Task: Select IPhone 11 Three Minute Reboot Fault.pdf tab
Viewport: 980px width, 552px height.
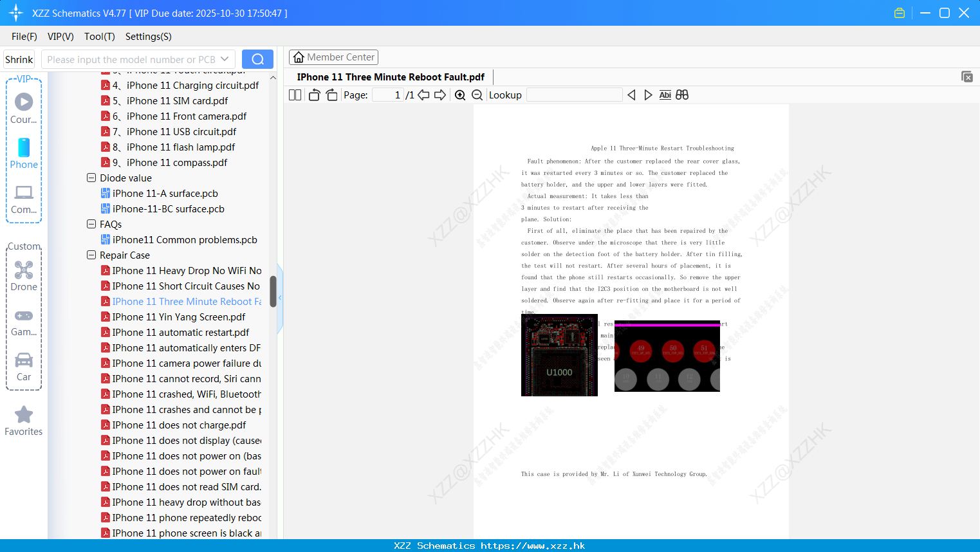Action: pos(391,77)
